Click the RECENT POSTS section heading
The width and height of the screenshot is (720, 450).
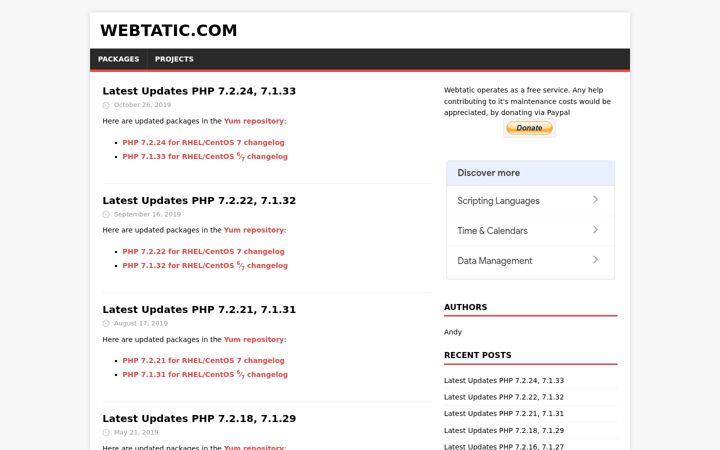tap(478, 355)
